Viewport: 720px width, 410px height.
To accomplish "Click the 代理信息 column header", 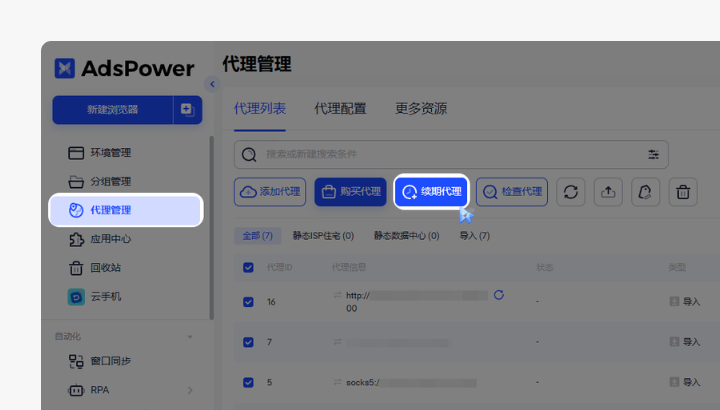I will 349,268.
